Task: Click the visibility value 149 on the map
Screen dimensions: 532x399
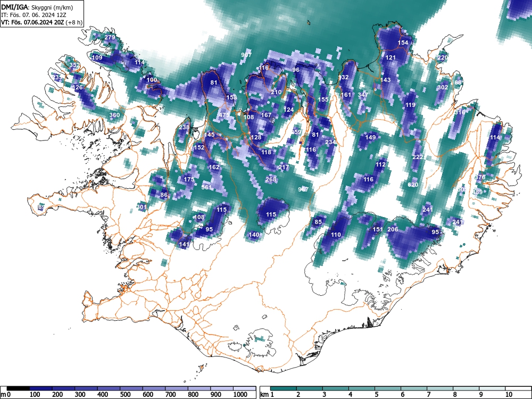Action: click(370, 137)
